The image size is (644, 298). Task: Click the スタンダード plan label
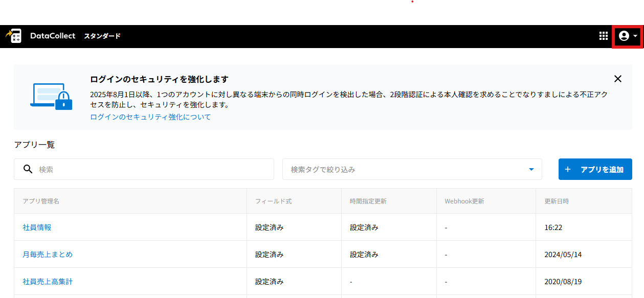(x=102, y=36)
